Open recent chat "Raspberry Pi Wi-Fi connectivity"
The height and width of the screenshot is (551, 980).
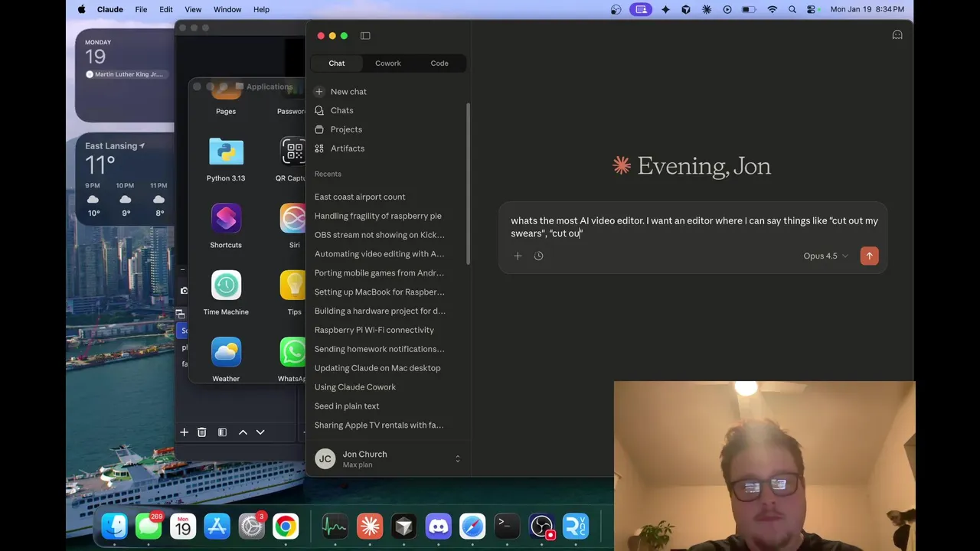[374, 330]
